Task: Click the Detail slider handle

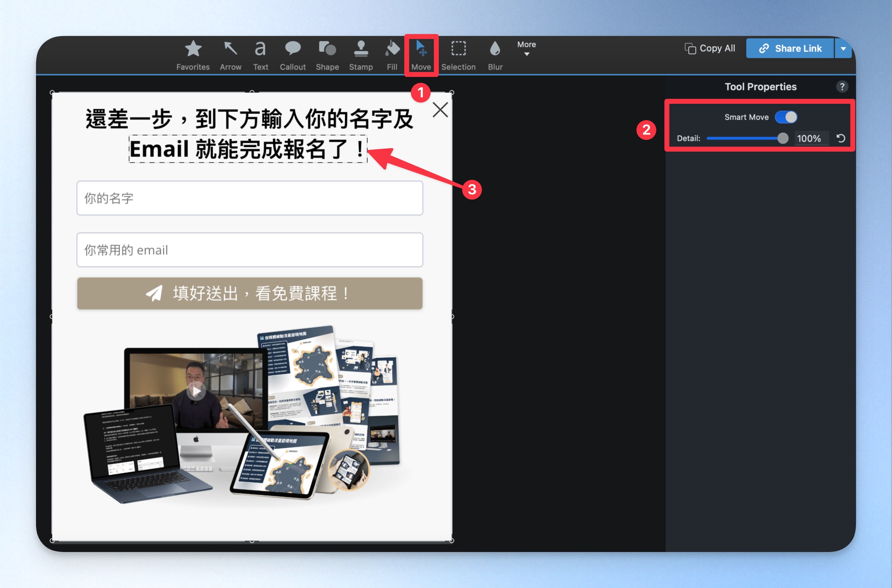Action: pos(783,138)
